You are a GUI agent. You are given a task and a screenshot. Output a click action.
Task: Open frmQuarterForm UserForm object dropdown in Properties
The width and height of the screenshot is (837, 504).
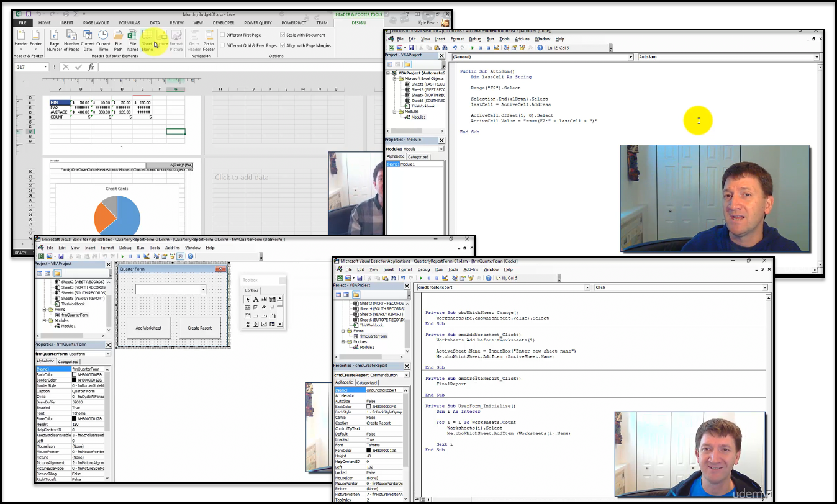pyautogui.click(x=109, y=354)
